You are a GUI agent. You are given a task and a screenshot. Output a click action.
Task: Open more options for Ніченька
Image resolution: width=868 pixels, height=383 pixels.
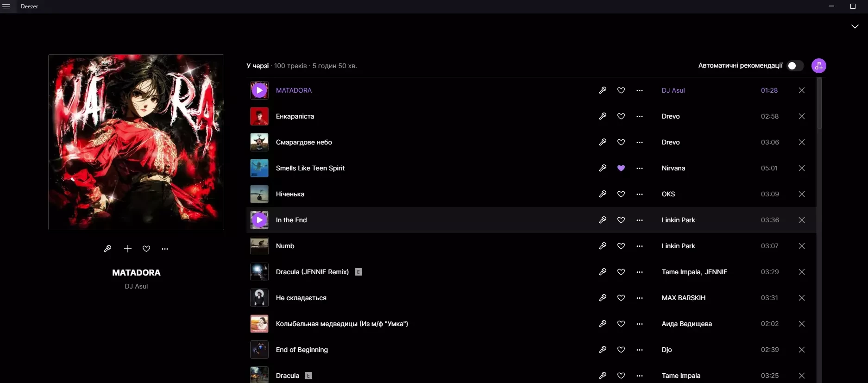(640, 194)
